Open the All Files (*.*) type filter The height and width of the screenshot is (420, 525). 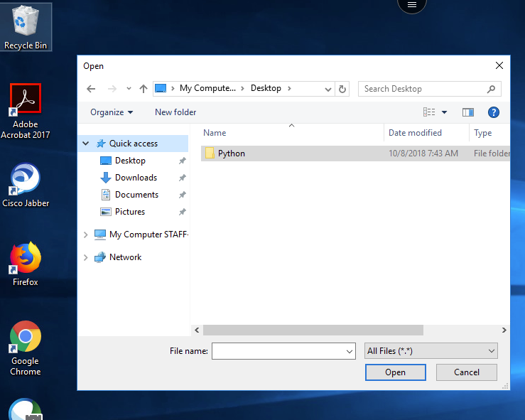pyautogui.click(x=431, y=351)
